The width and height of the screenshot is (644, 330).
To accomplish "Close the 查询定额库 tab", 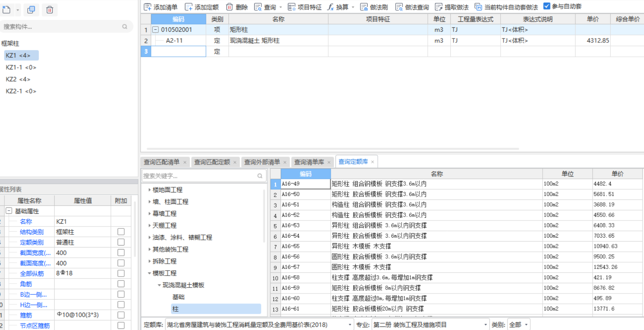I will pos(372,162).
